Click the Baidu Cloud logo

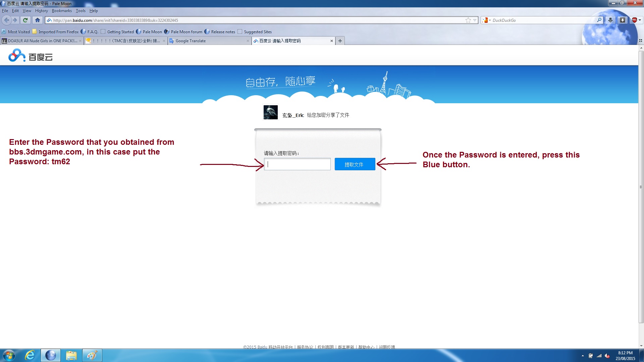click(x=30, y=56)
